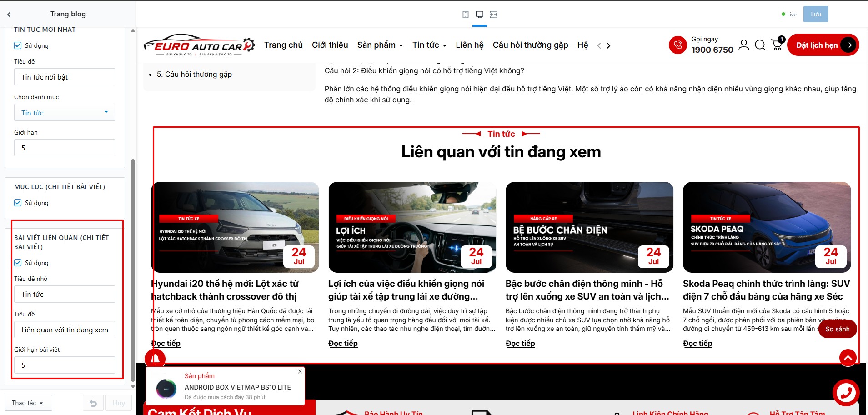This screenshot has width=868, height=415.
Task: Open the Hyundai i20 article thumbnail
Action: click(235, 227)
